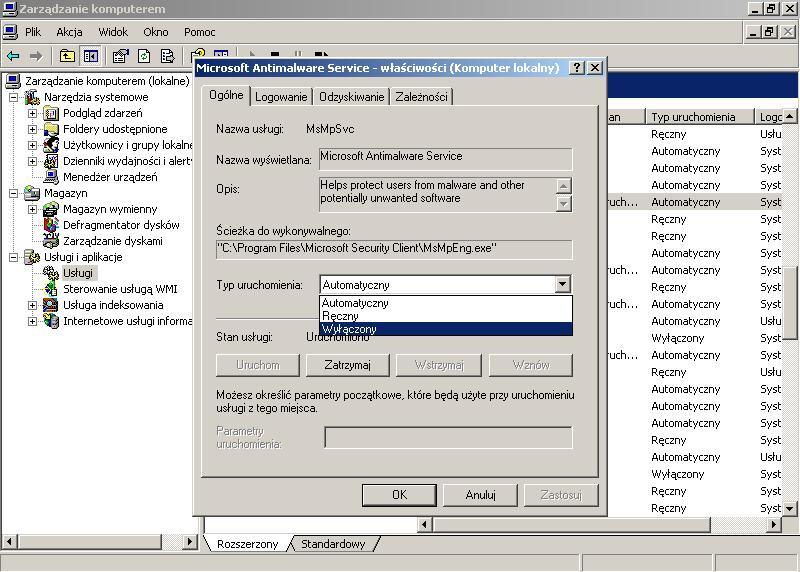Click the Help toolbar icon
The width and height of the screenshot is (800, 572).
(x=197, y=54)
